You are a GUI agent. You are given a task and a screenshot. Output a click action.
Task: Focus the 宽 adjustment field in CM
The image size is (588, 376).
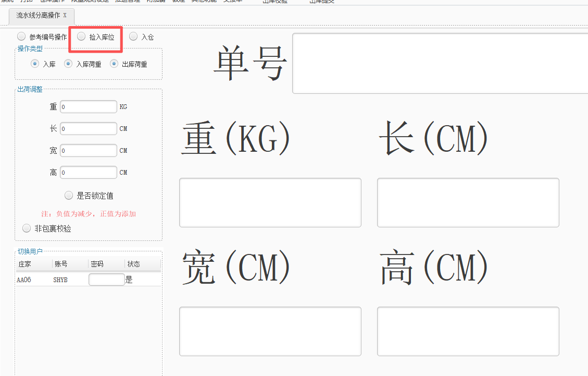click(88, 151)
